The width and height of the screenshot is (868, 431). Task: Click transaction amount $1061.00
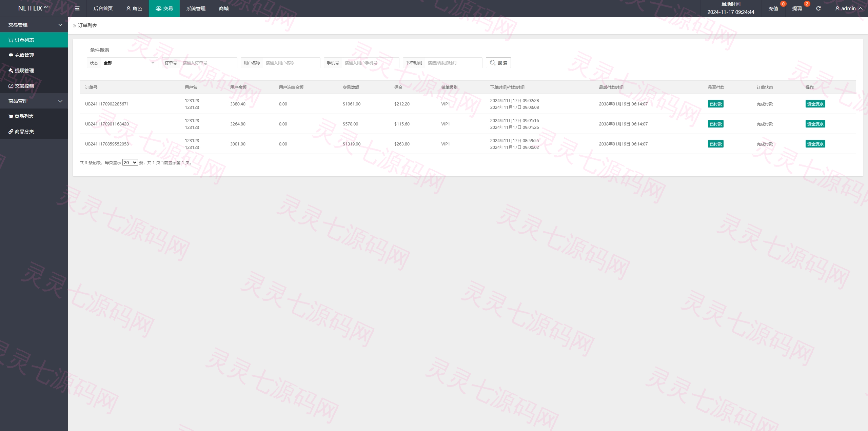352,104
